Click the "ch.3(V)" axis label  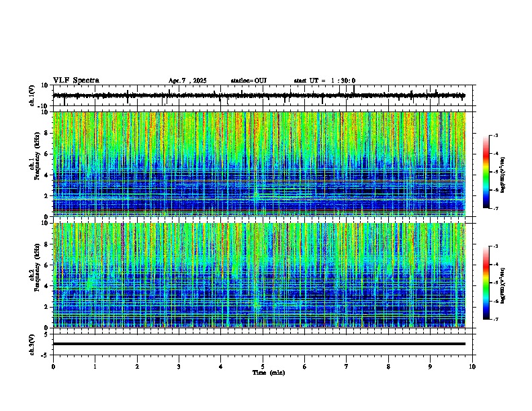coord(32,345)
